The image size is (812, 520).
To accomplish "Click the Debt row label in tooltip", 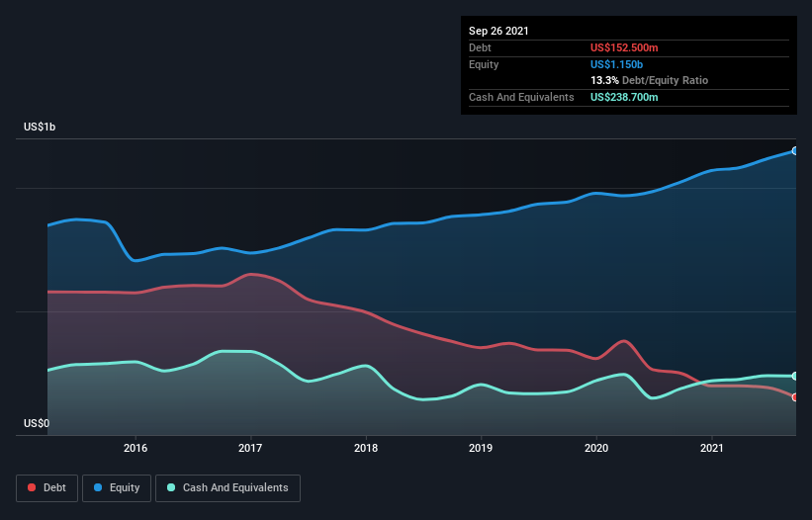I will pyautogui.click(x=480, y=47).
